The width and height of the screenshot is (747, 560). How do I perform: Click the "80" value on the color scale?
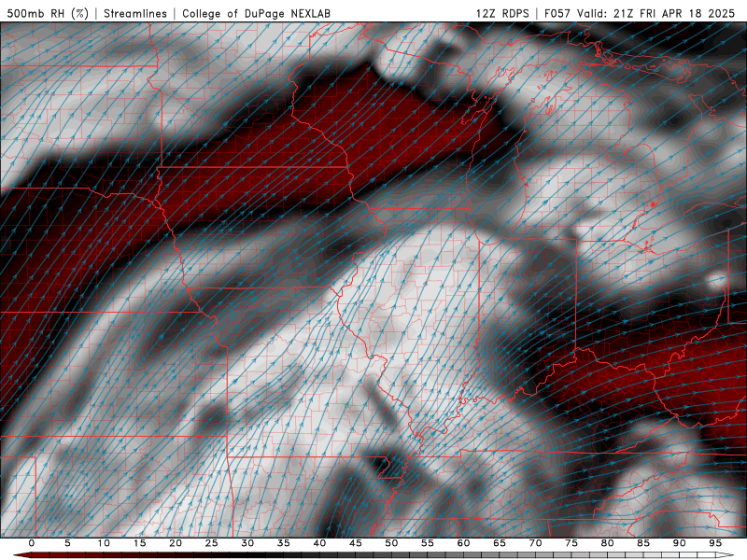click(x=607, y=543)
